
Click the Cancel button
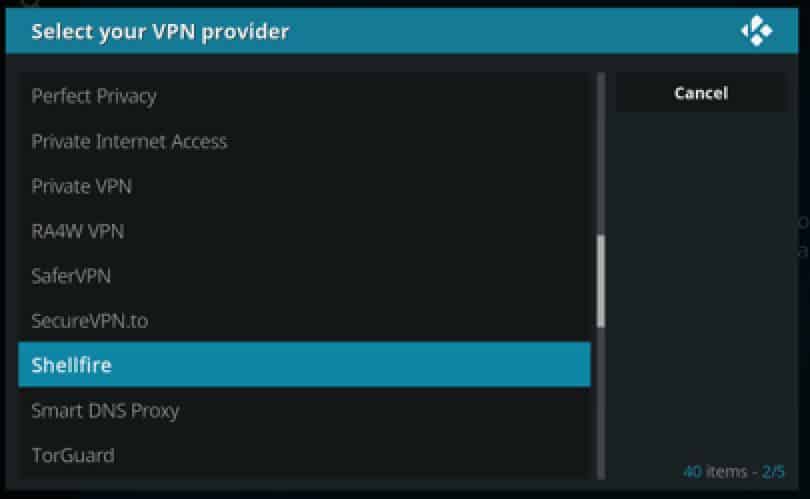pos(701,93)
